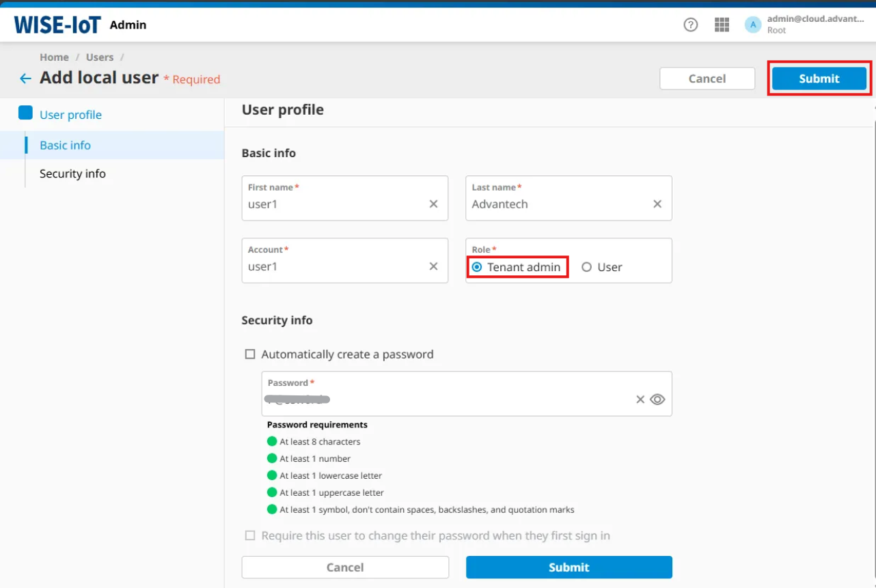
Task: Click the admin user avatar icon
Action: point(753,25)
